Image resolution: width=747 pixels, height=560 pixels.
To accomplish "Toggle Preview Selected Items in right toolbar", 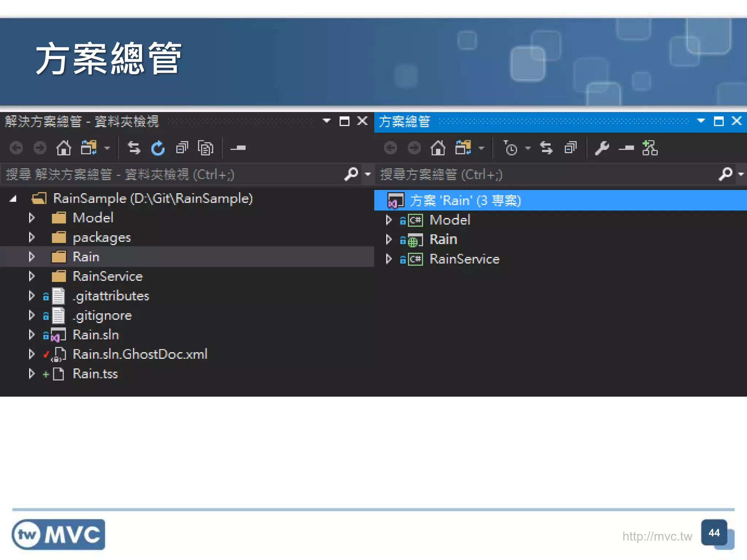I will tap(626, 148).
